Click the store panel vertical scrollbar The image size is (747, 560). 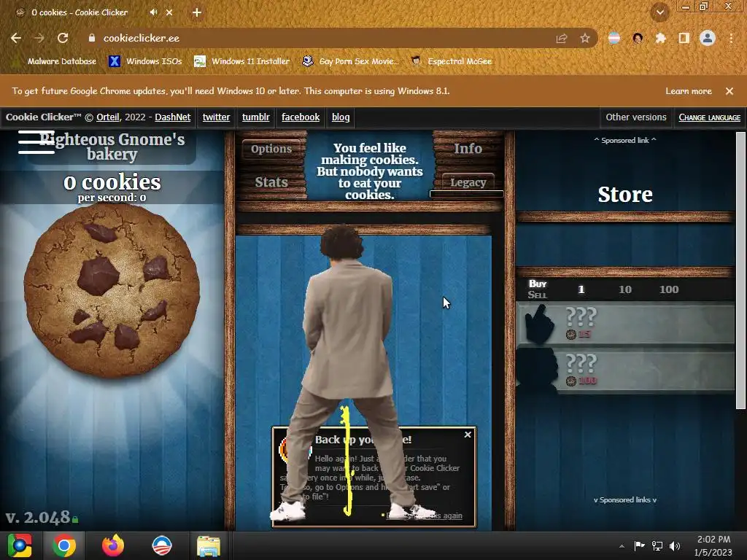pos(740,270)
